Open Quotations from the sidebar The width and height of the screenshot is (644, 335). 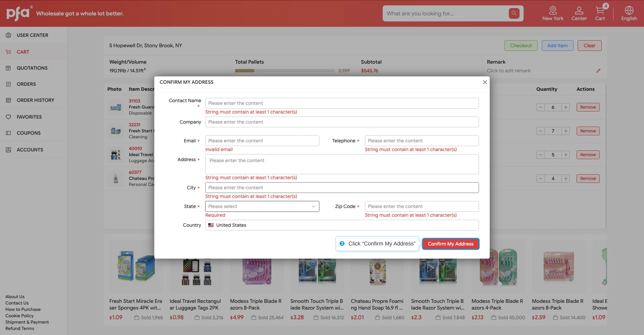34,68
